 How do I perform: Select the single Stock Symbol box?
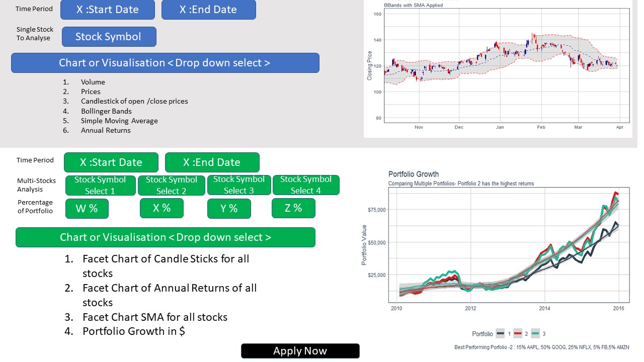click(109, 37)
